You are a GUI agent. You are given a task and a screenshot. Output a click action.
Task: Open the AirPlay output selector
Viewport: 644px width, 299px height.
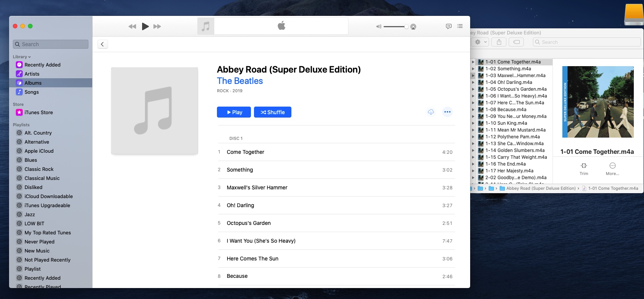pos(413,27)
